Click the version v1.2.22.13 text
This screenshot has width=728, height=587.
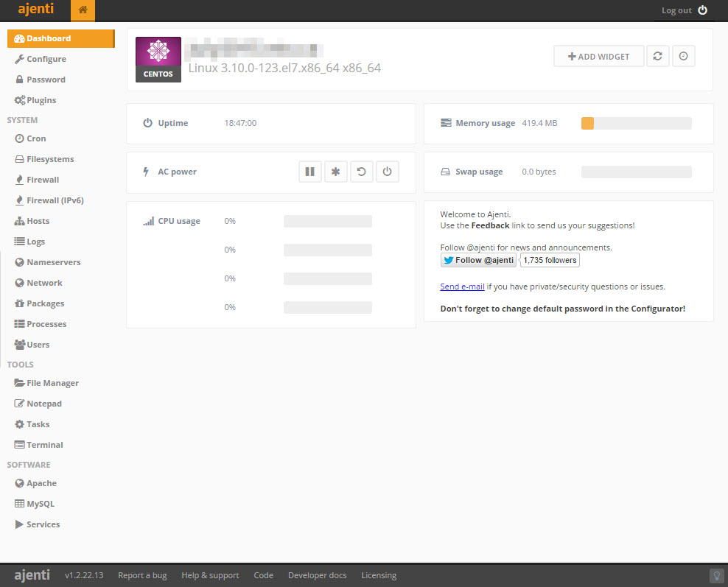(x=84, y=575)
